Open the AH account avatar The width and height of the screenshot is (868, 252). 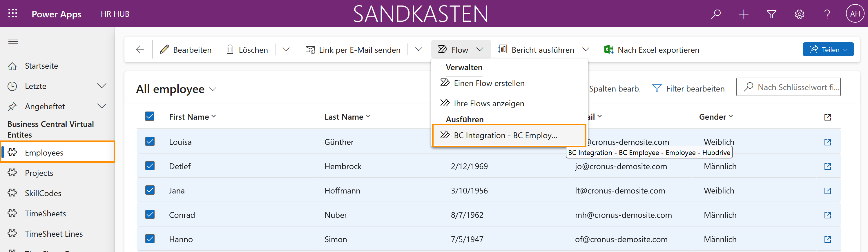tap(855, 14)
